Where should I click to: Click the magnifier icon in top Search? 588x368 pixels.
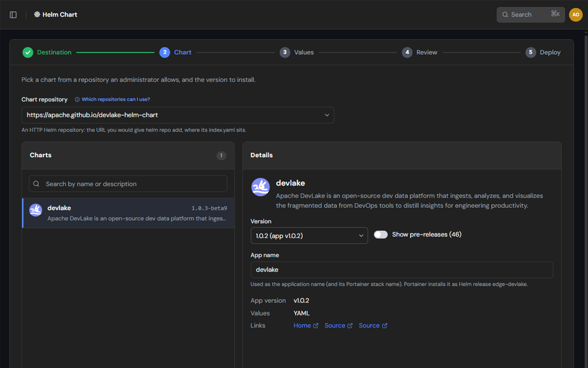[505, 15]
